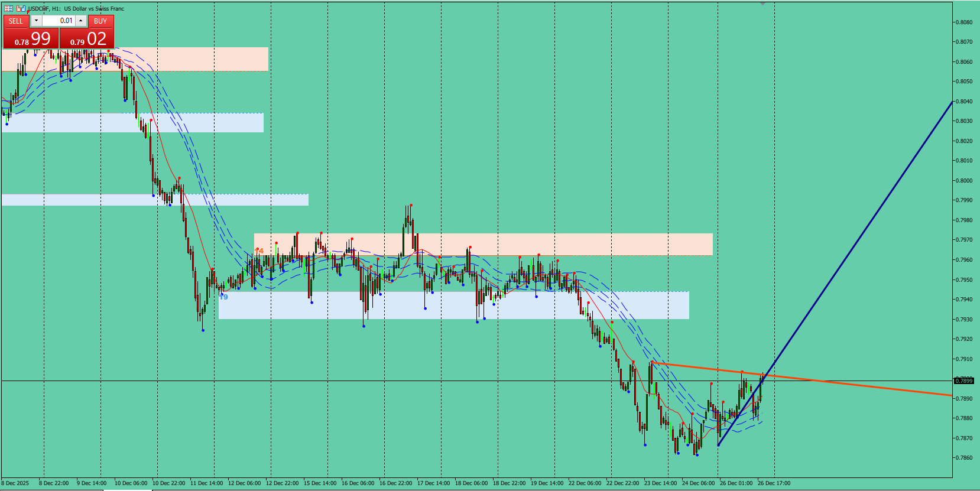Decrease trade volume with down arrow
The height and width of the screenshot is (491, 980).
pos(36,21)
